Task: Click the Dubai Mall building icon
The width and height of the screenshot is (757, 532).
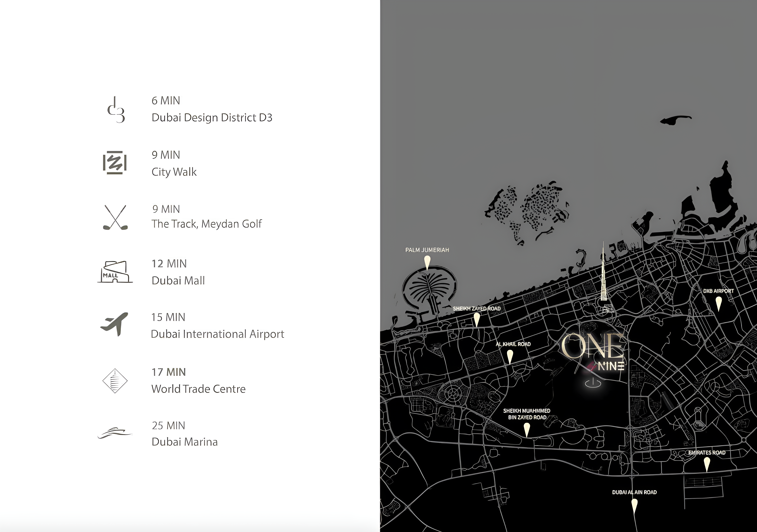Action: pos(115,272)
